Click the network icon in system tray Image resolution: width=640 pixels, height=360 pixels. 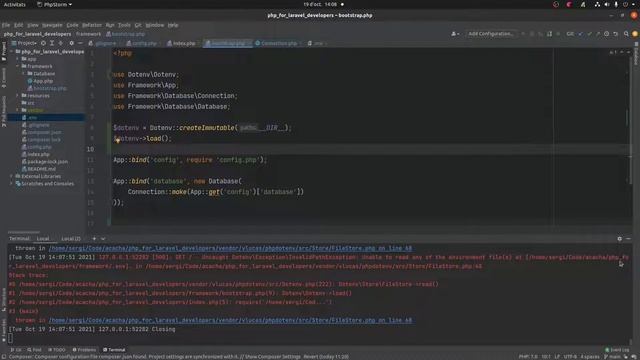(x=597, y=4)
